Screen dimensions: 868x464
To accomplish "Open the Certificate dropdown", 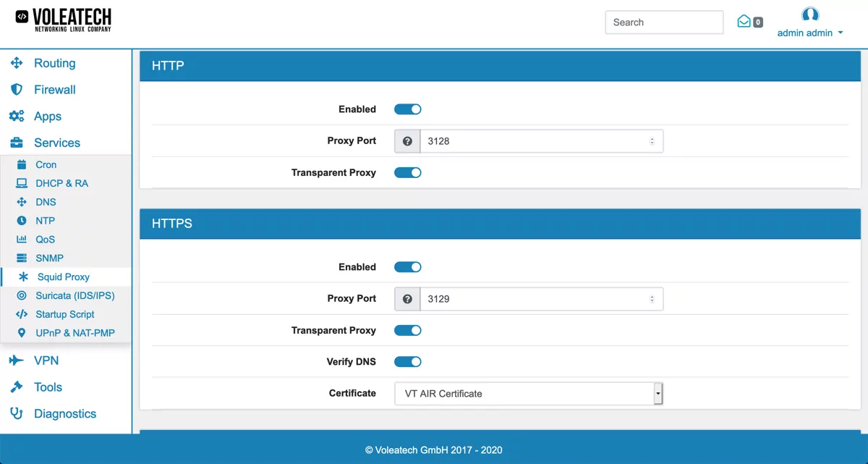I will click(x=528, y=393).
